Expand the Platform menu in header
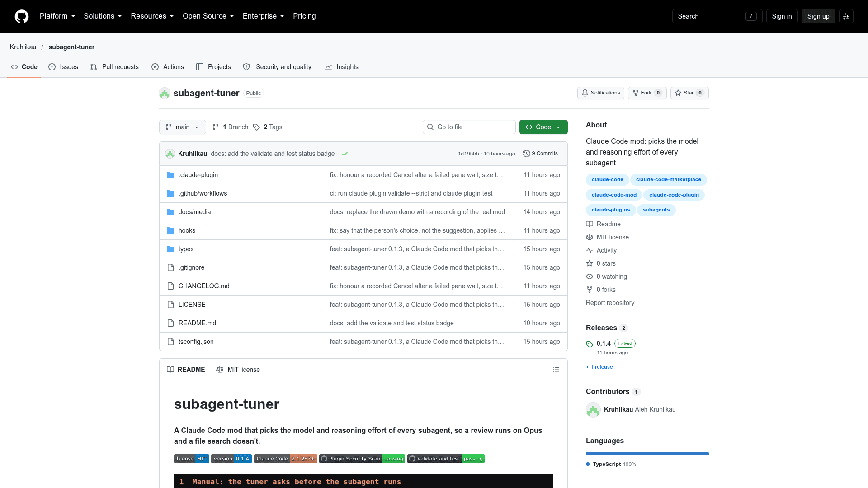The image size is (868, 488). point(57,16)
